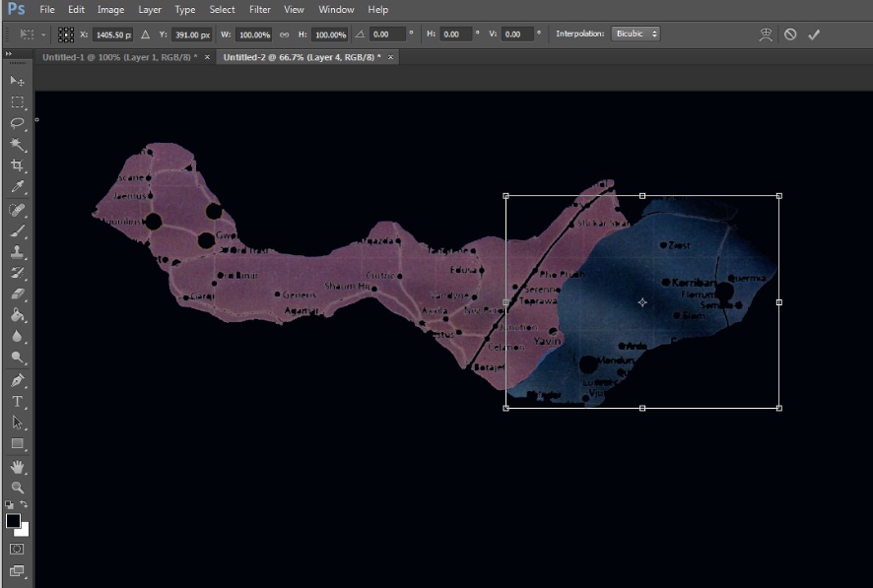Screen dimensions: 873x588
Task: Enable maintain aspect ratio link
Action: pyautogui.click(x=284, y=33)
